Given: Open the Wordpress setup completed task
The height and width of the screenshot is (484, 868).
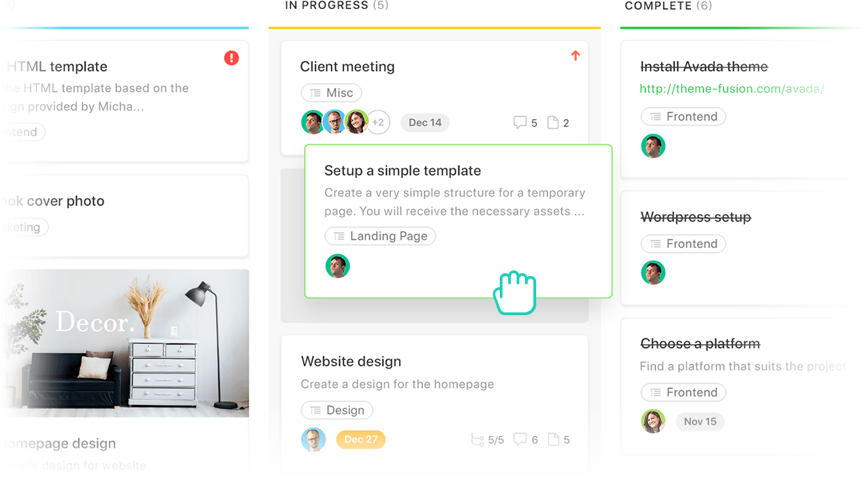Looking at the screenshot, I should click(696, 217).
